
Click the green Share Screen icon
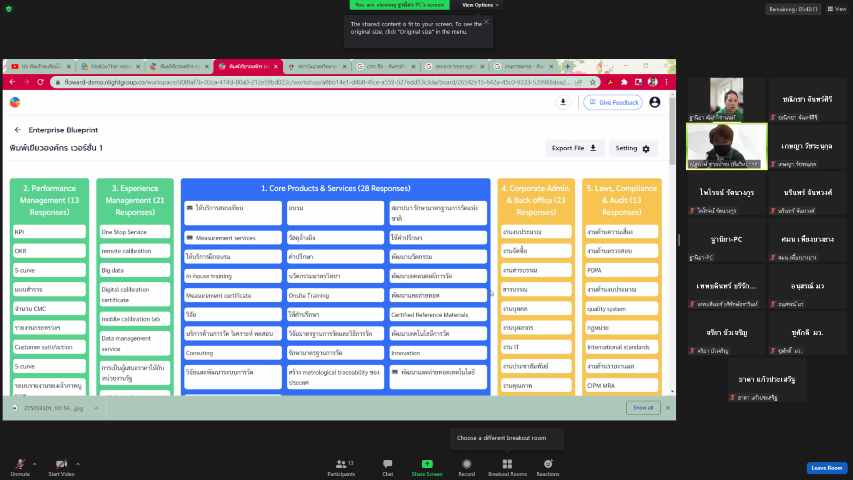[427, 464]
